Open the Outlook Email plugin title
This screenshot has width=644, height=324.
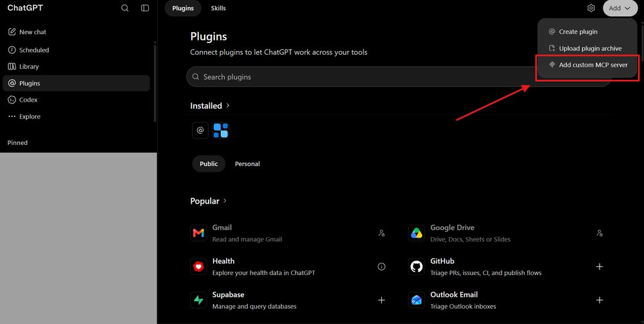(454, 295)
